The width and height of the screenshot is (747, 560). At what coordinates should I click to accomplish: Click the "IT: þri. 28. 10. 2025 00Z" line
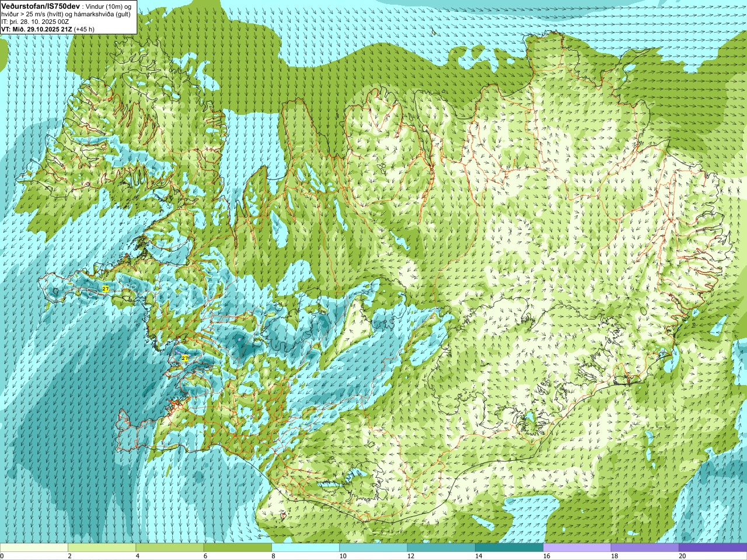pyautogui.click(x=36, y=22)
